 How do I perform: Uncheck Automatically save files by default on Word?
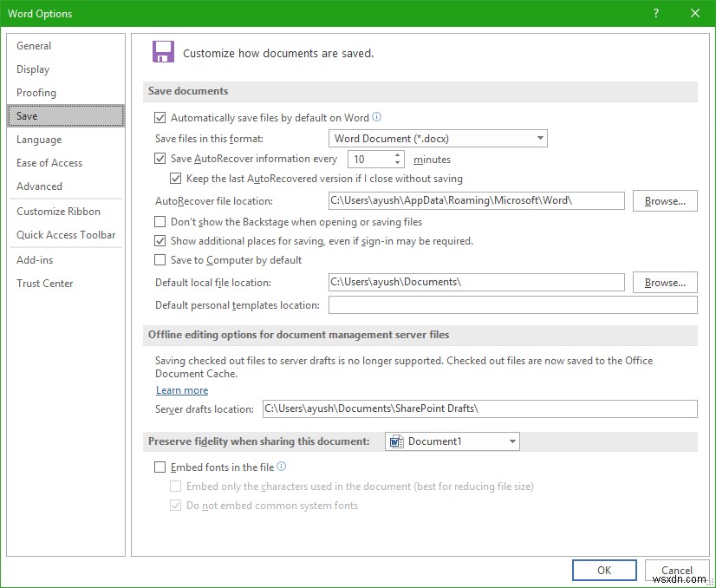click(x=160, y=117)
